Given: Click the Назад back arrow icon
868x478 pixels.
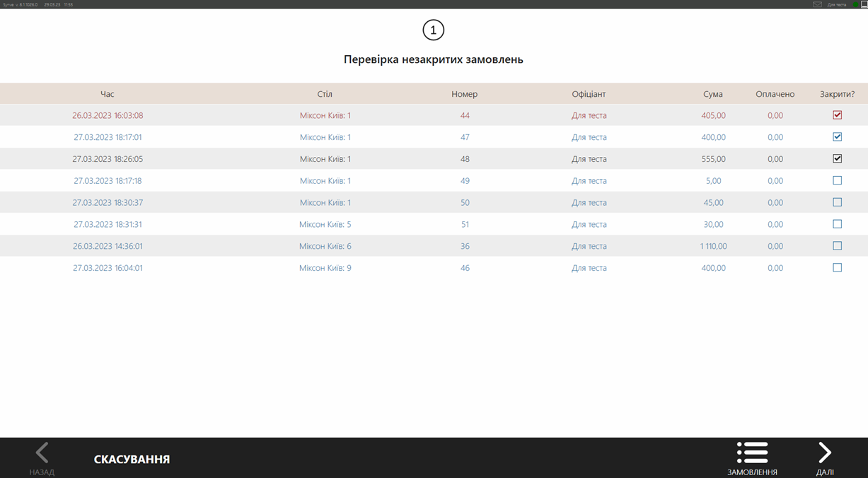Looking at the screenshot, I should point(42,453).
